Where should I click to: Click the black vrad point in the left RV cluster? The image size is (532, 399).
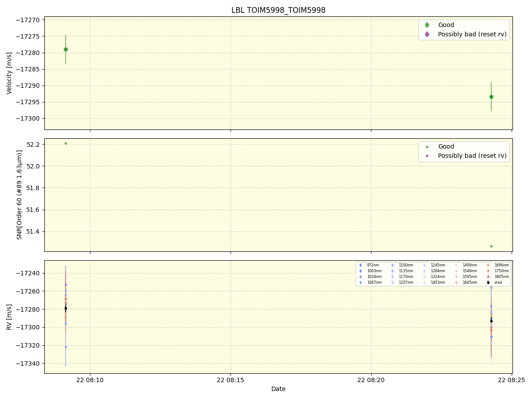coord(66,308)
